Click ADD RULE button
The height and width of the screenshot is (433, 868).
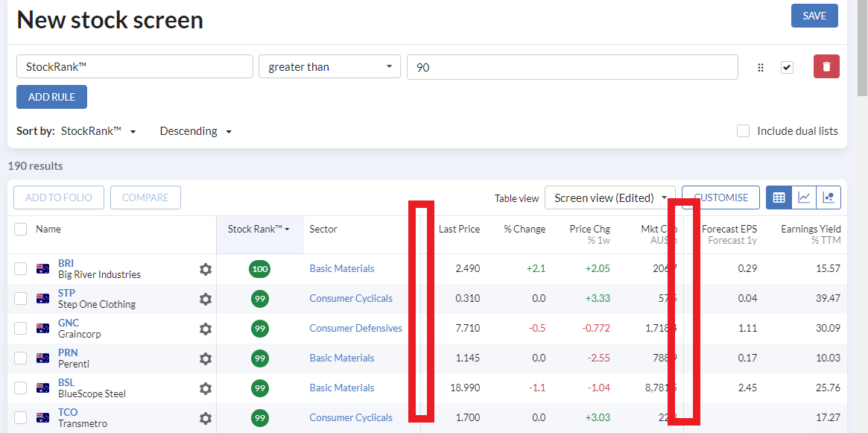click(51, 97)
